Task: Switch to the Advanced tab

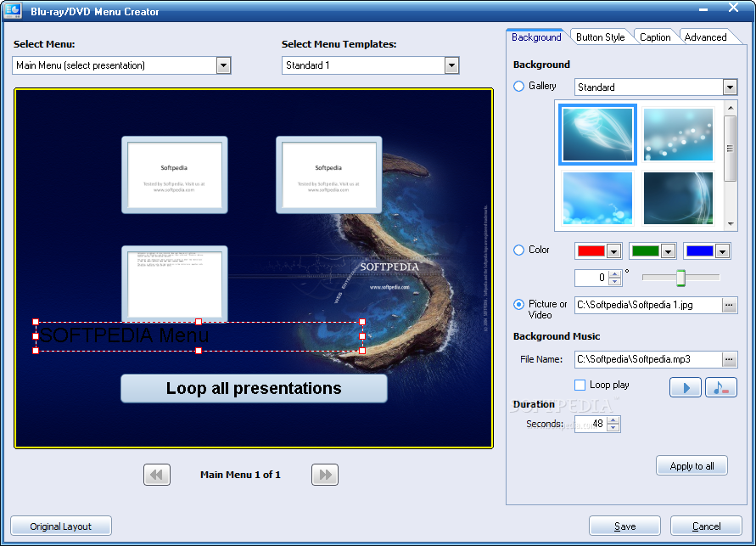Action: point(705,37)
